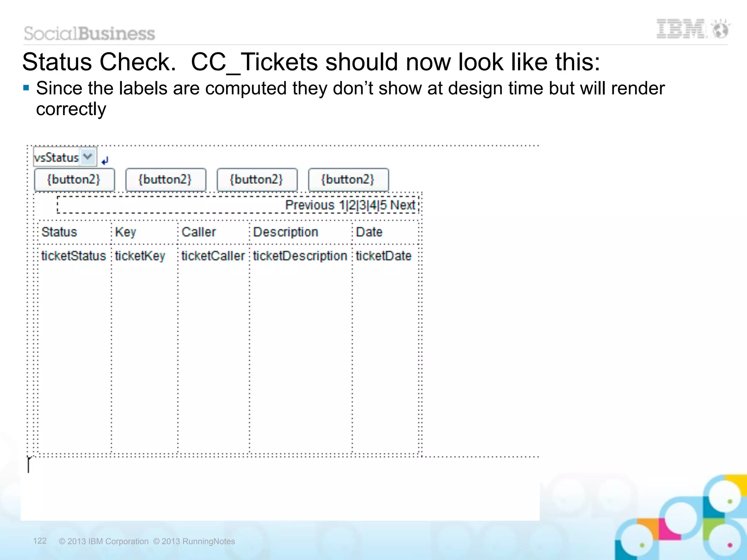Select the ticketKey column cell
The image size is (747, 560).
pos(140,256)
